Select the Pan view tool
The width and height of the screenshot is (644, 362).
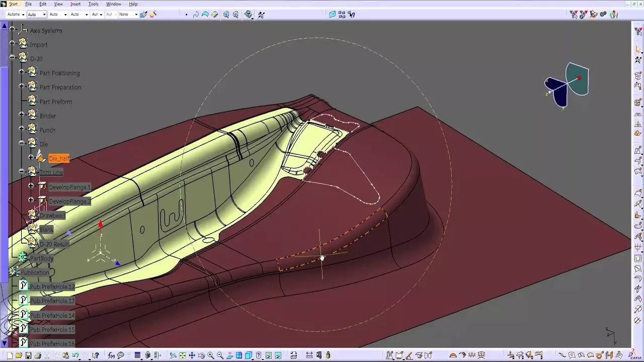pos(192,355)
